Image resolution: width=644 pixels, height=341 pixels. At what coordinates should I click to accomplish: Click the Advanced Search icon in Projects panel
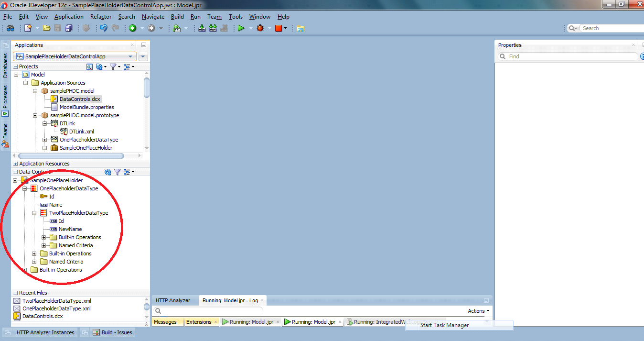(89, 66)
